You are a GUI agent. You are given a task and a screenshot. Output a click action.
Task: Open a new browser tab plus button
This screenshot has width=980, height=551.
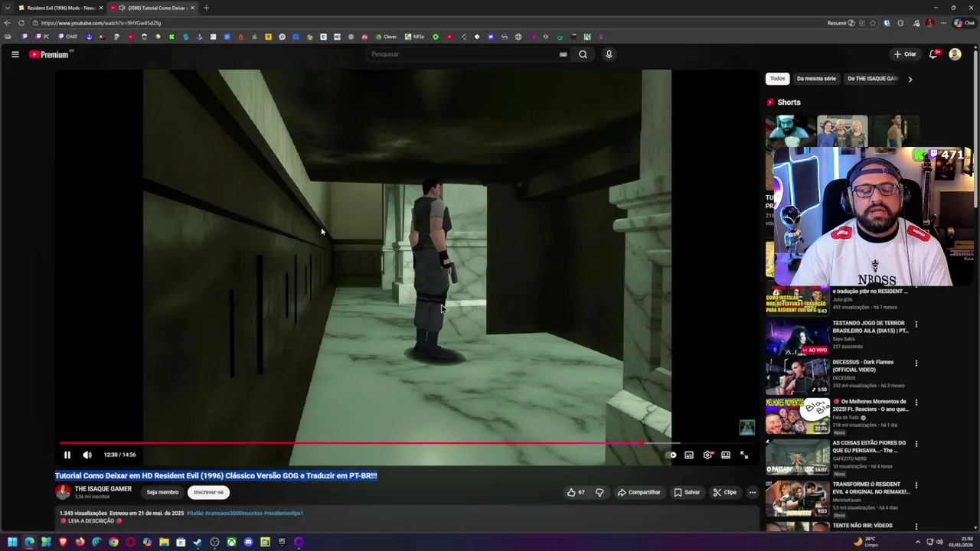coord(206,8)
